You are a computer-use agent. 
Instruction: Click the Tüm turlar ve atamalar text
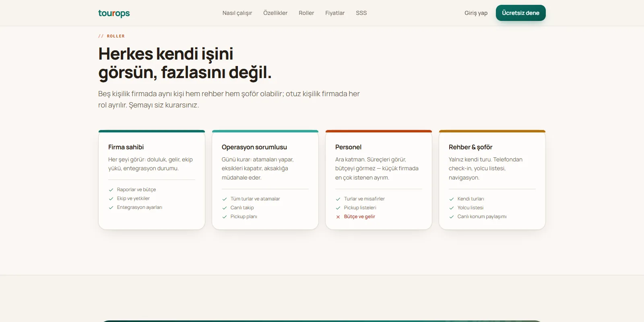(255, 199)
